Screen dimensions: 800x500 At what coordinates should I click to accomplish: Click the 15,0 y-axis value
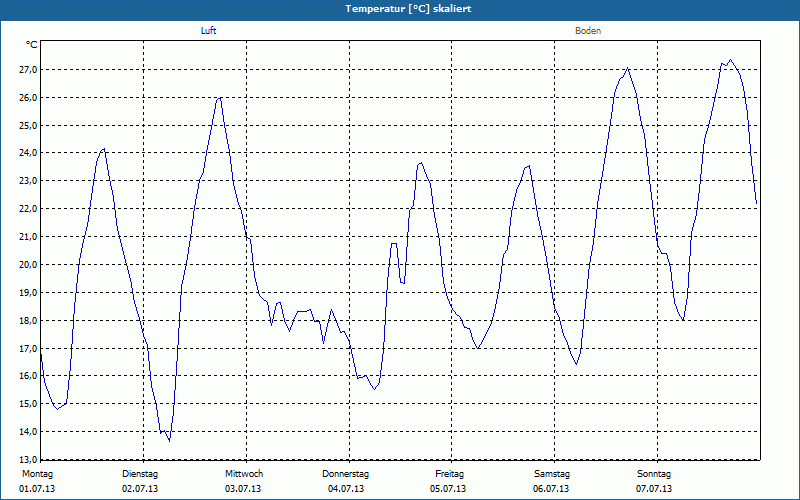(29, 404)
